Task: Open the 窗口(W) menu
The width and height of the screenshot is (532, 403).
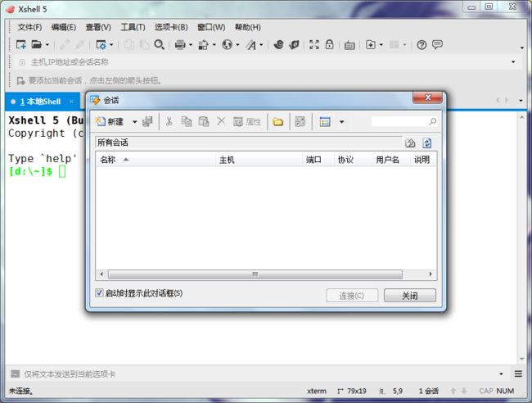Action: (211, 27)
